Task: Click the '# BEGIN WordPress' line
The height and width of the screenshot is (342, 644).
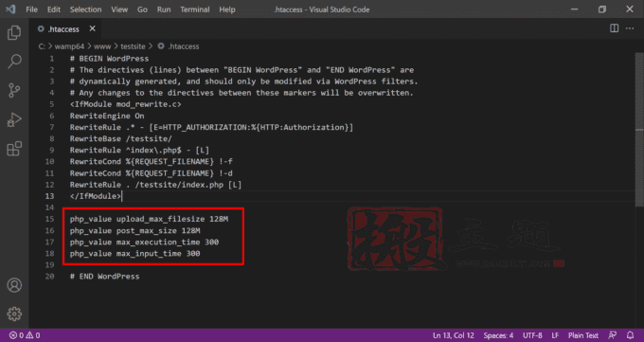Action: (109, 59)
